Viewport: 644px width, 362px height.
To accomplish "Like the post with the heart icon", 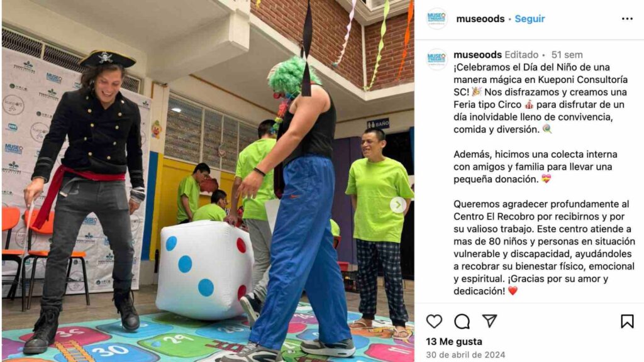I will [x=434, y=321].
